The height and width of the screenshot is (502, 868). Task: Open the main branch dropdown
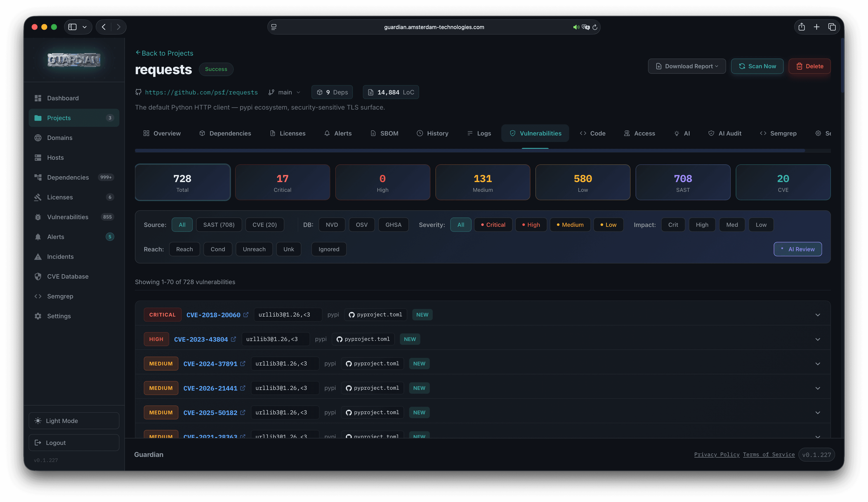[285, 92]
